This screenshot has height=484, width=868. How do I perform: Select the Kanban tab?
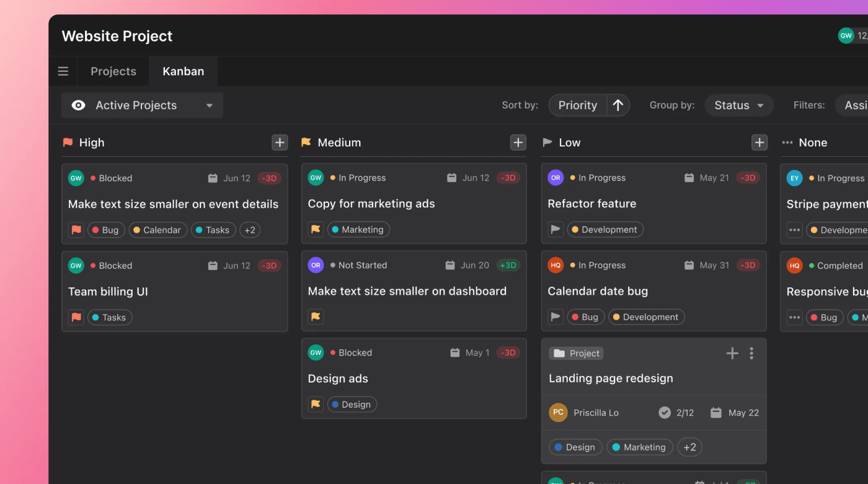(x=183, y=71)
